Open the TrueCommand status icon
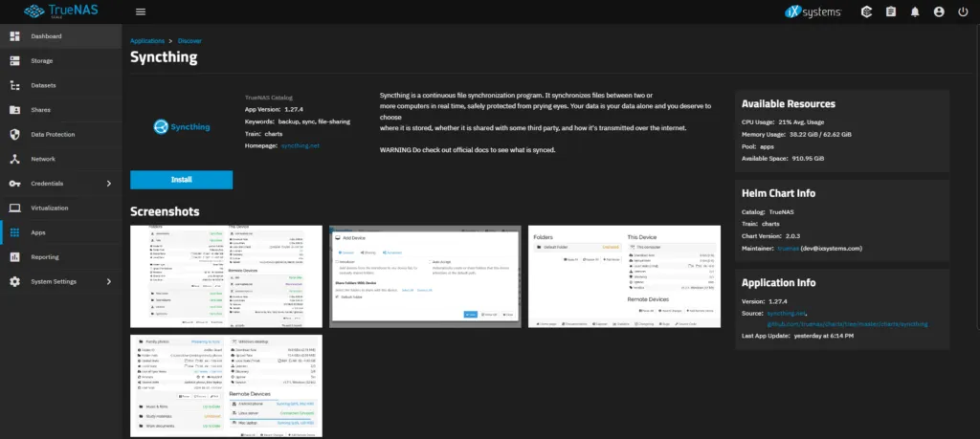Screen dimensions: 980x439 (x=866, y=11)
